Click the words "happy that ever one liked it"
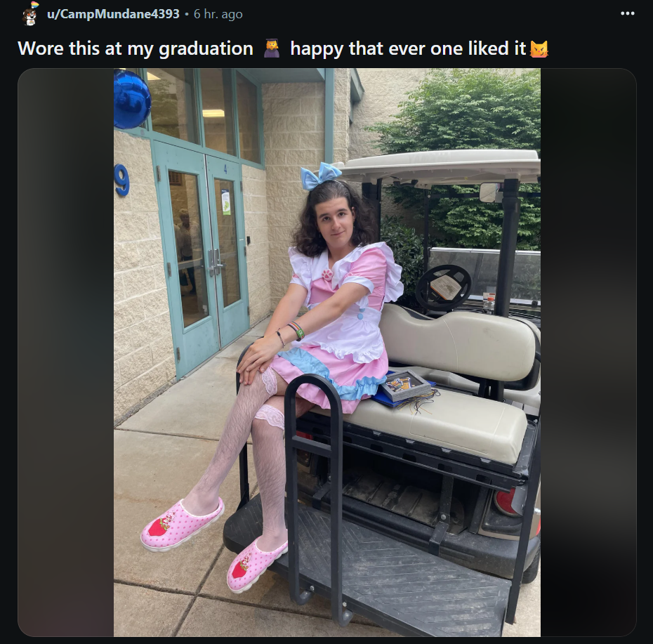The image size is (653, 644). (408, 48)
